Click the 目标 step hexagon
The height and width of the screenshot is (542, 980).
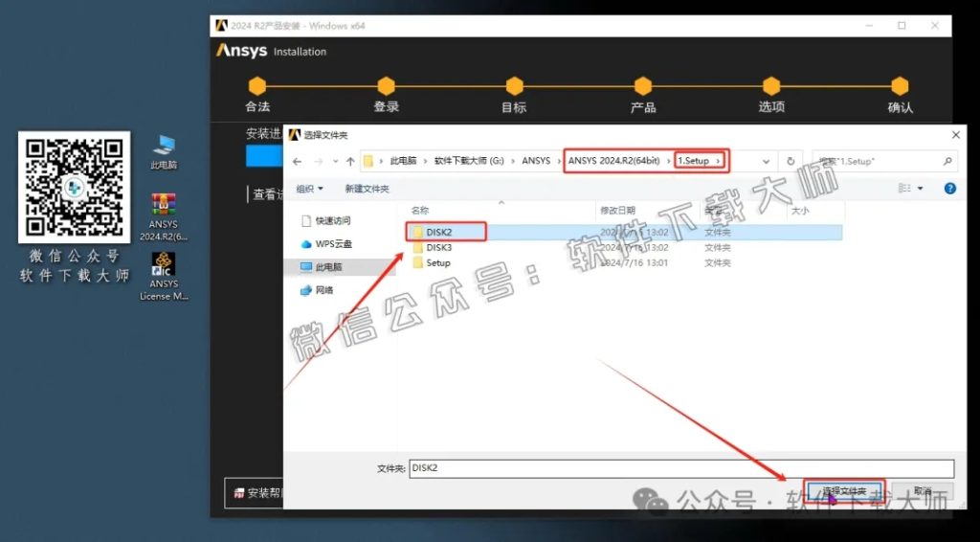[514, 86]
